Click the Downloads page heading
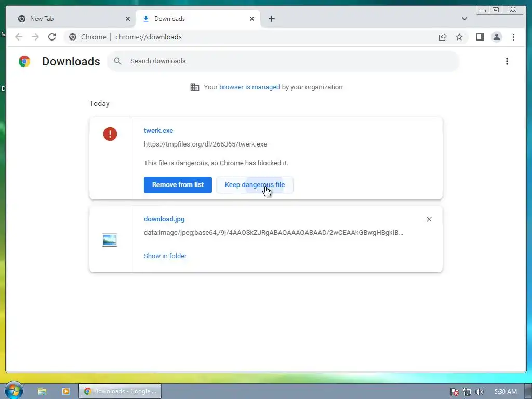 click(x=71, y=61)
